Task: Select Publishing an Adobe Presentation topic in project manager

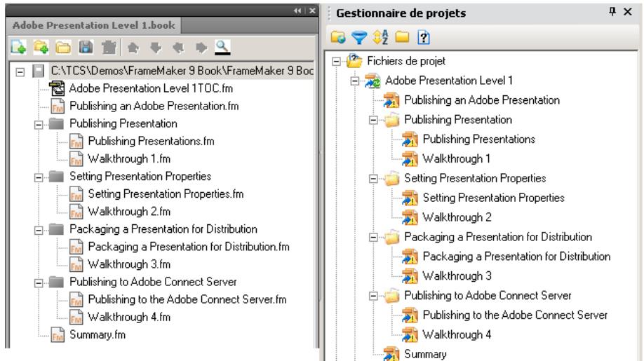Action: point(482,100)
